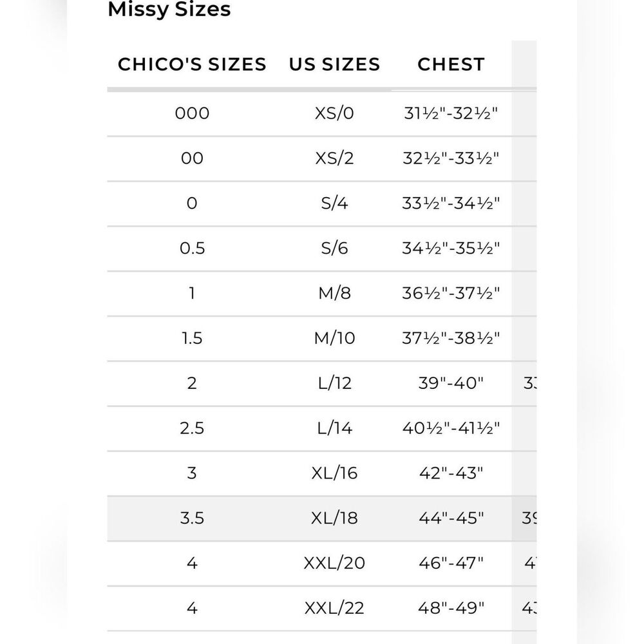This screenshot has height=644, width=644.
Task: Select the US Sizes column header
Action: (334, 64)
